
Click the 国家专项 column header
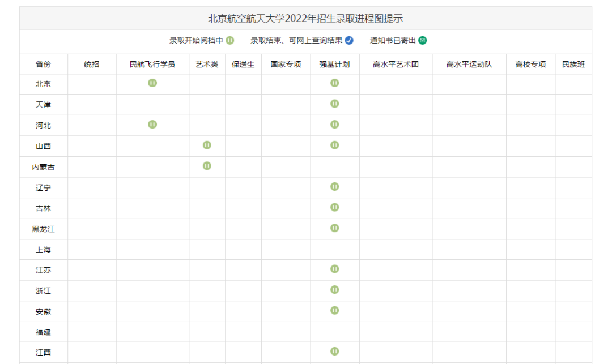tap(286, 65)
